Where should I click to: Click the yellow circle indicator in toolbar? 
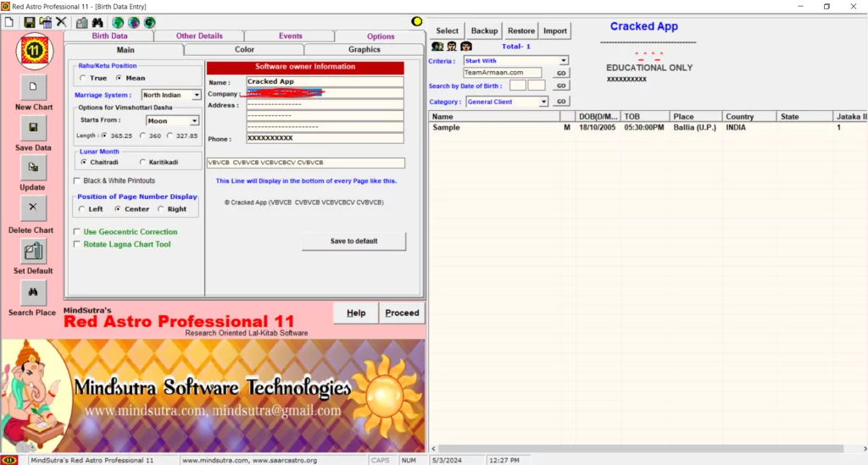coord(417,21)
